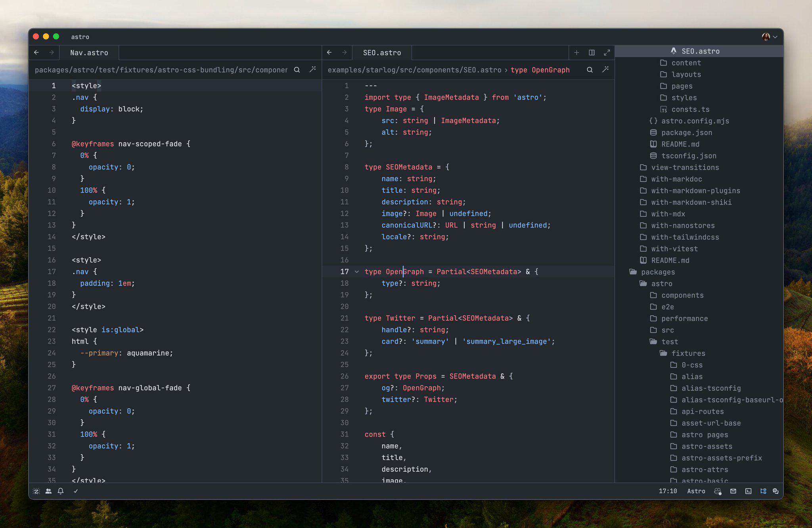This screenshot has width=812, height=528.
Task: Open the notifications bell in the status bar
Action: click(x=60, y=491)
